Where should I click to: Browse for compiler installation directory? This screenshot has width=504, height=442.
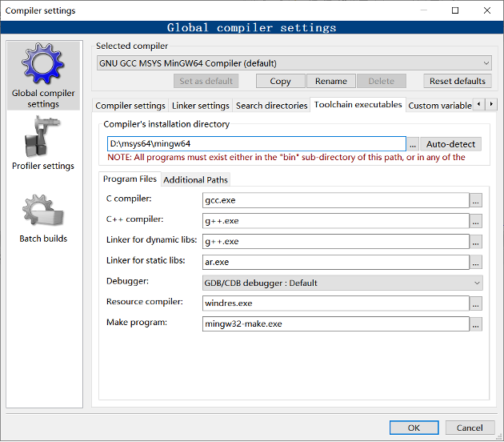412,144
